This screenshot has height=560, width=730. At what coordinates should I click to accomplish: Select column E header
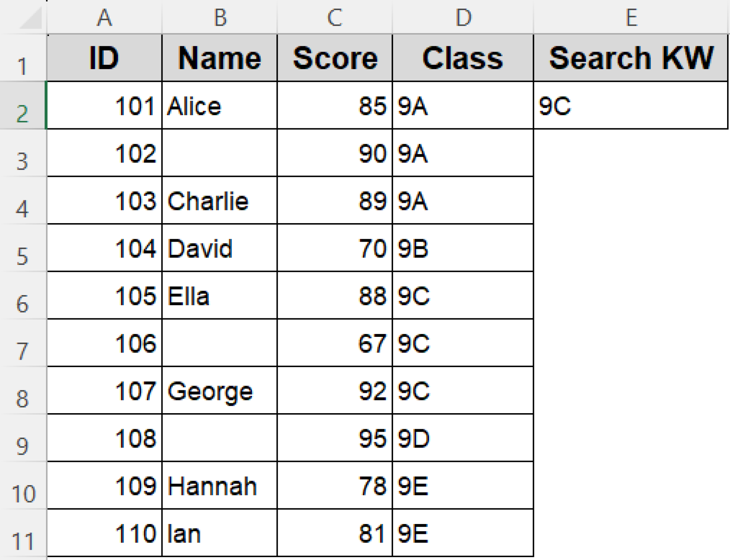tap(631, 17)
